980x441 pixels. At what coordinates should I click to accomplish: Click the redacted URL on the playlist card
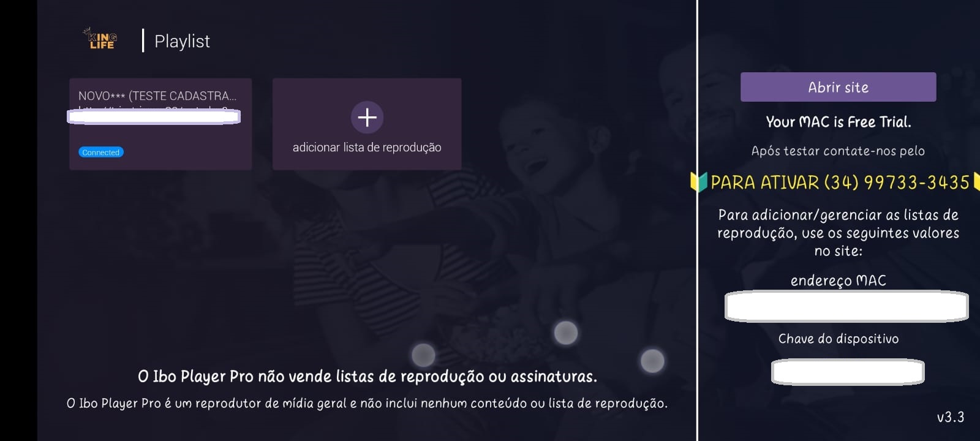[154, 116]
